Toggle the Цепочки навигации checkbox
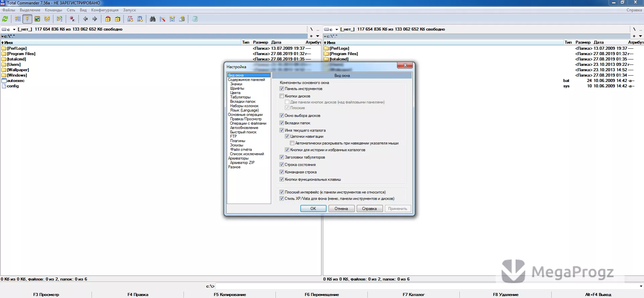 tap(287, 136)
